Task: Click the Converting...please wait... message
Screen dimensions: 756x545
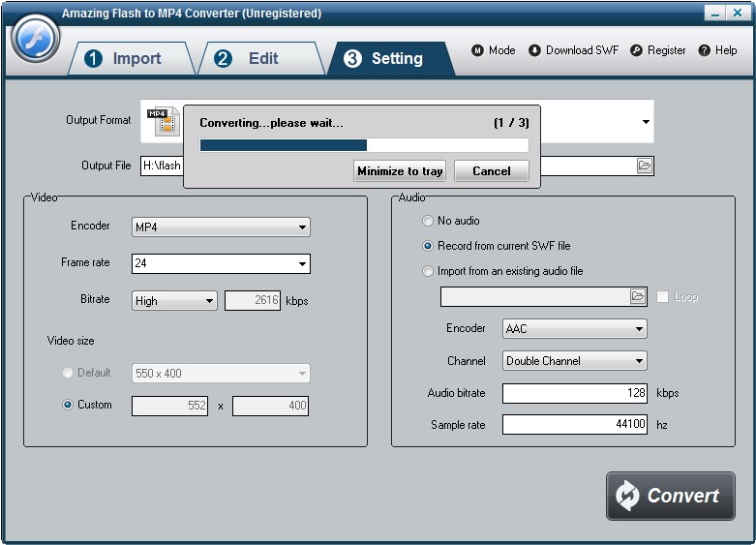Action: pos(271,123)
